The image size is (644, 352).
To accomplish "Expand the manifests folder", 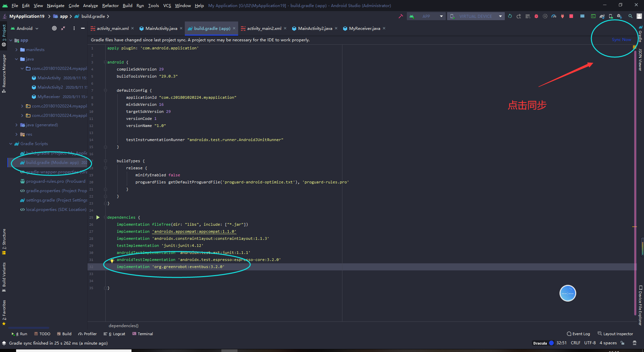I will click(16, 50).
